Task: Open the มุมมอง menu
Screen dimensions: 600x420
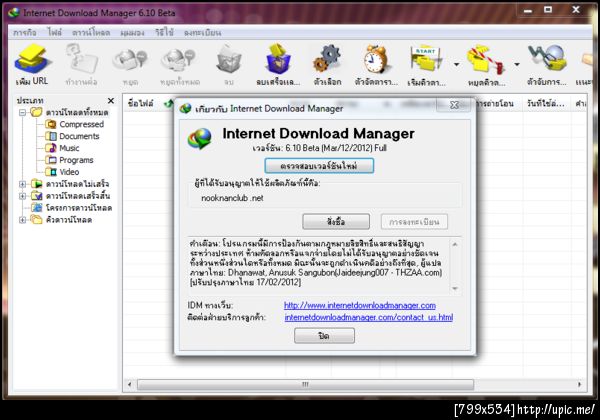Action: 132,33
